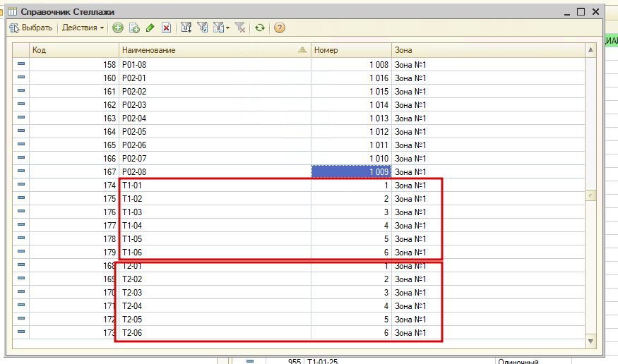Click the Зона №1 cell in T1-01 row
The image size is (618, 364).
point(488,185)
